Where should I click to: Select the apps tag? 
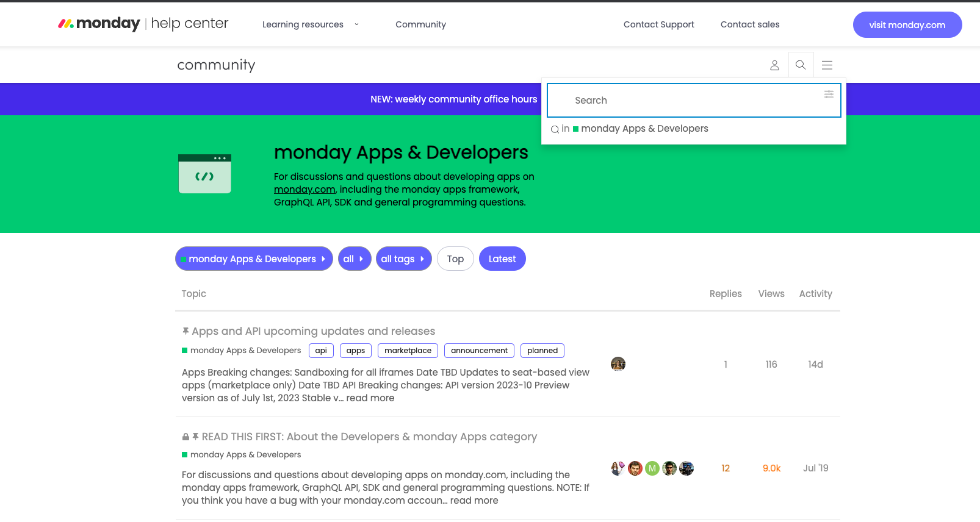coord(356,351)
